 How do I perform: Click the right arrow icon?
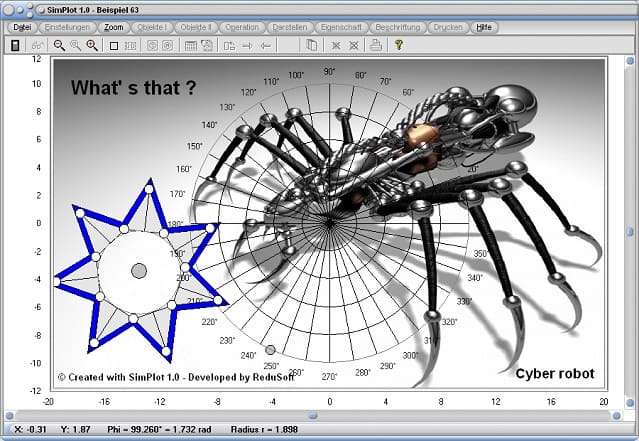click(x=247, y=46)
